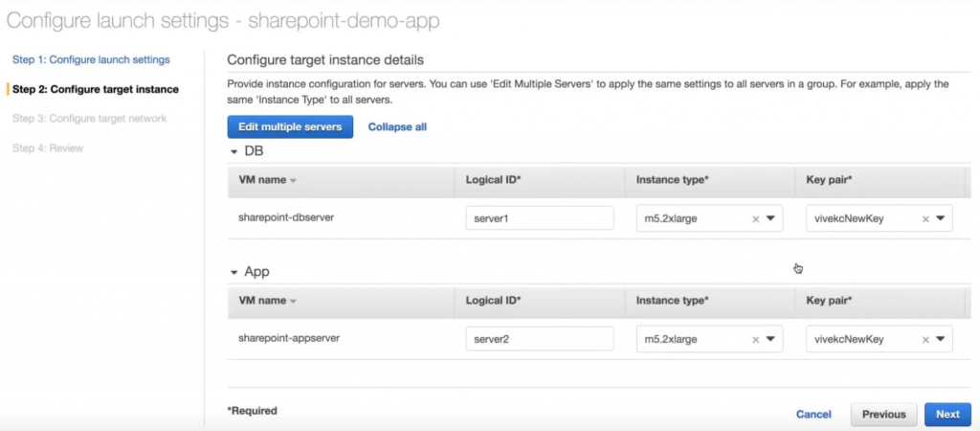Screen dimensions: 980x431
Task: Open the instance type dropdown for sharepoint-appserver
Action: (770, 339)
